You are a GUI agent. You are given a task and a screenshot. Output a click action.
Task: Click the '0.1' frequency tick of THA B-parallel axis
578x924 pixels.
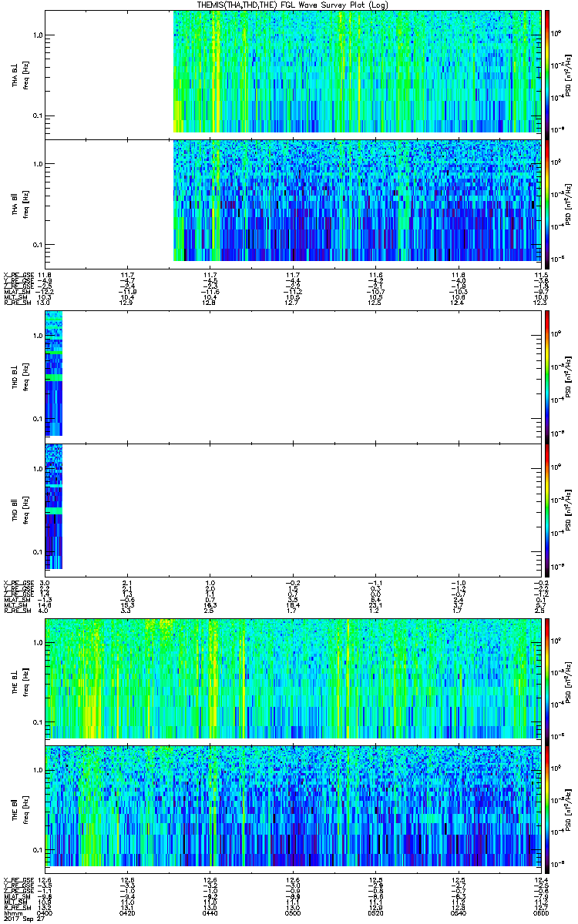(37, 245)
